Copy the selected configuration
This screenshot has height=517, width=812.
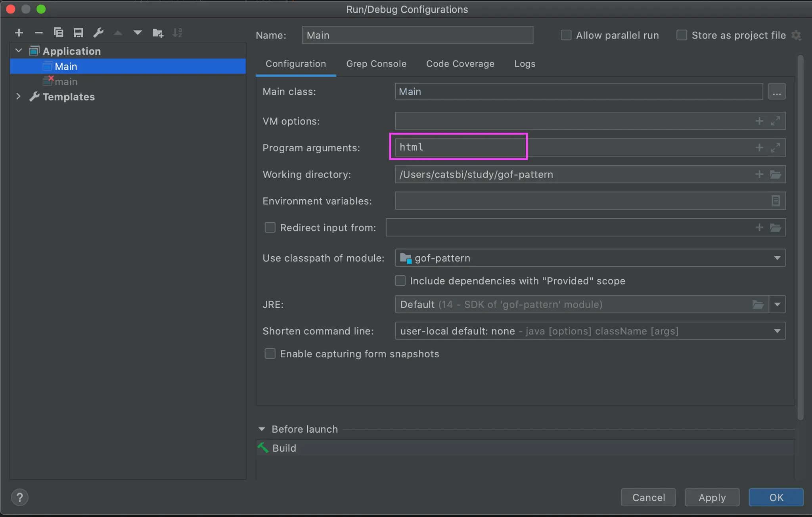tap(59, 33)
